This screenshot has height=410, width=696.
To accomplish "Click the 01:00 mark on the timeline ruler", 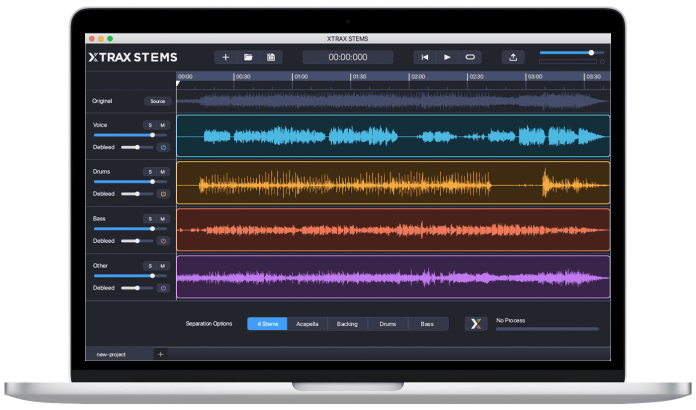I will click(x=301, y=77).
